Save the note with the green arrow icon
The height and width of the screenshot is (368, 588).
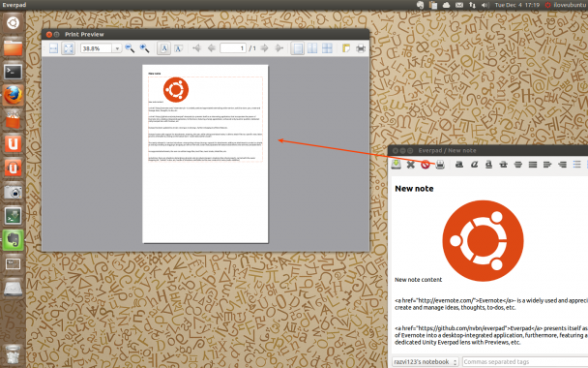click(396, 164)
